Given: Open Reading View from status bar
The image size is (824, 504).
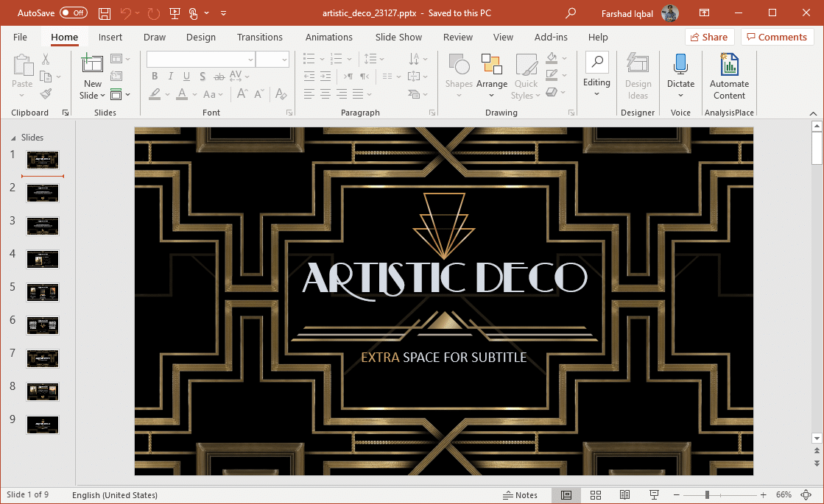Looking at the screenshot, I should [624, 495].
